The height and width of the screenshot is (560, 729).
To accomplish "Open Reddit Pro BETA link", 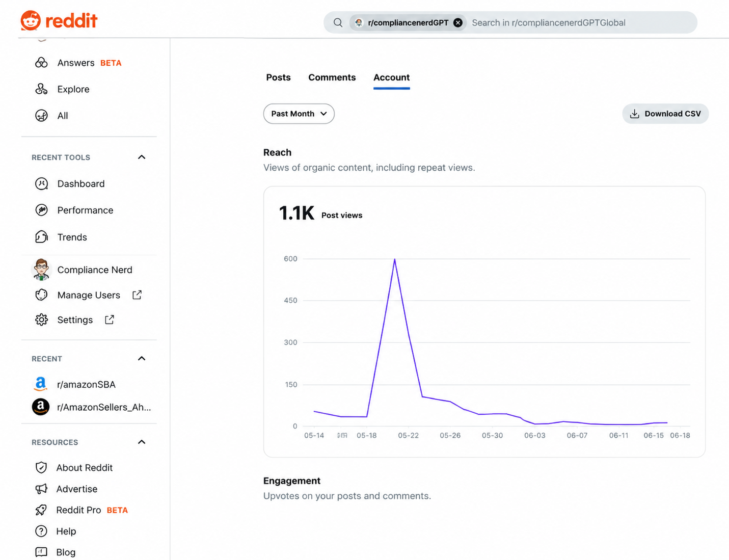I will [92, 510].
